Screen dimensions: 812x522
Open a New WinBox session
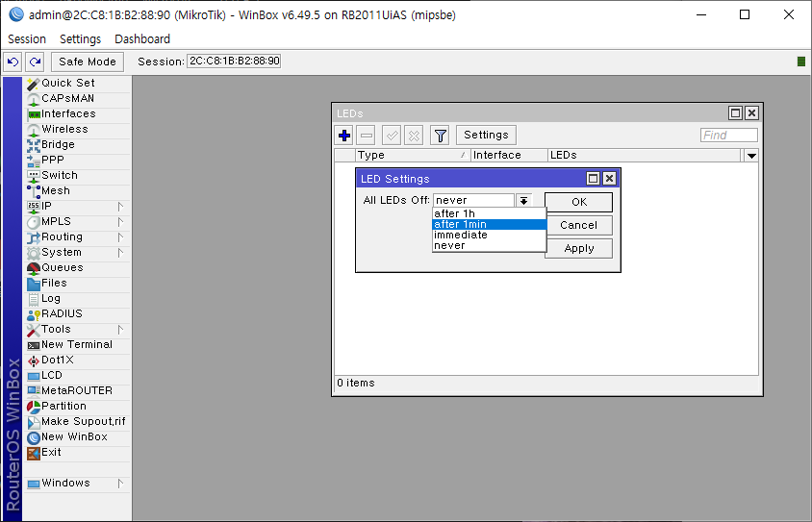[x=78, y=437]
